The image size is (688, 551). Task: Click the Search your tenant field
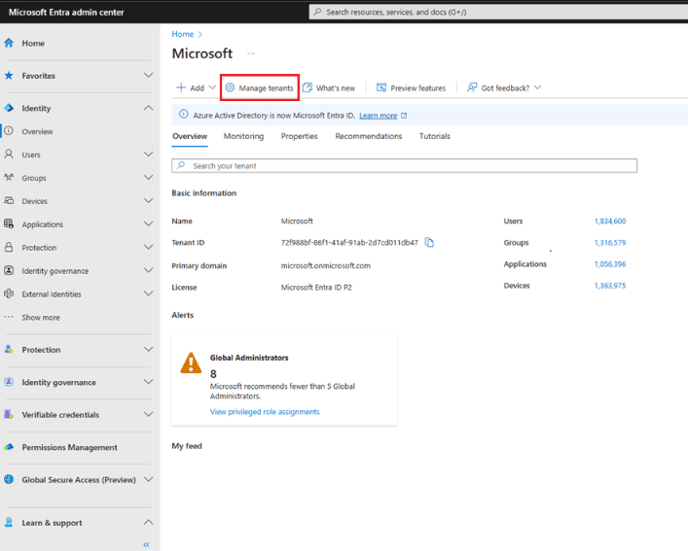tap(404, 166)
